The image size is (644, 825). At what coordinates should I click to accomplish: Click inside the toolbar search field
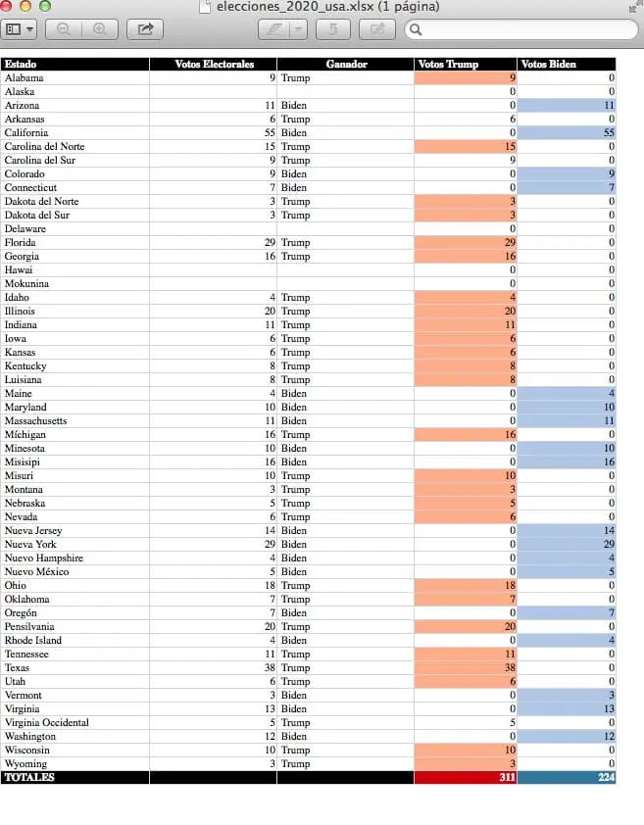point(521,30)
